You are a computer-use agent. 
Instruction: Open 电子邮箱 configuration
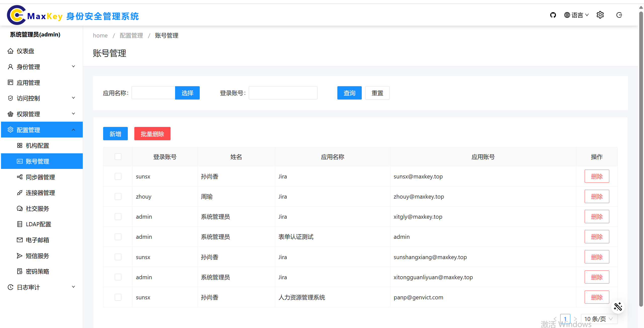[37, 240]
